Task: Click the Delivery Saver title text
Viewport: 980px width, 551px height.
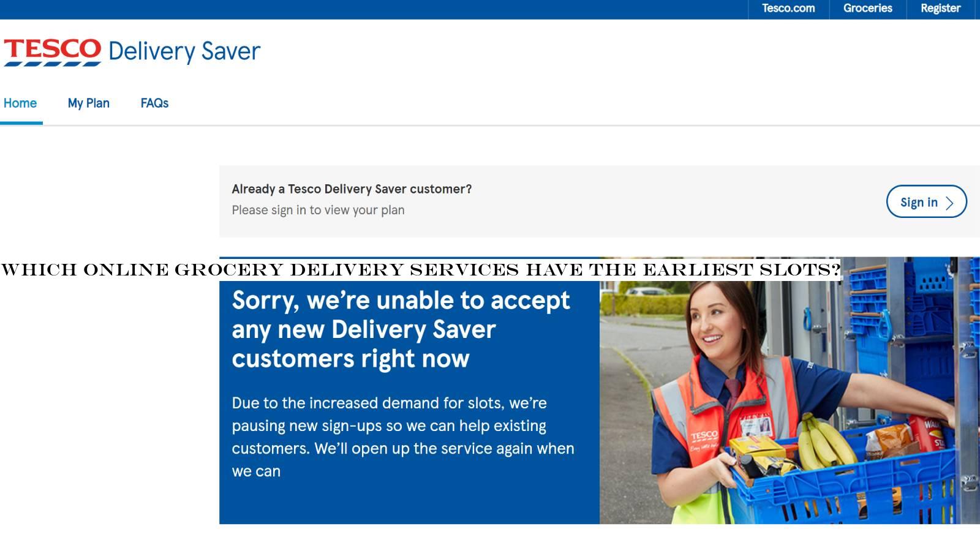Action: click(184, 51)
